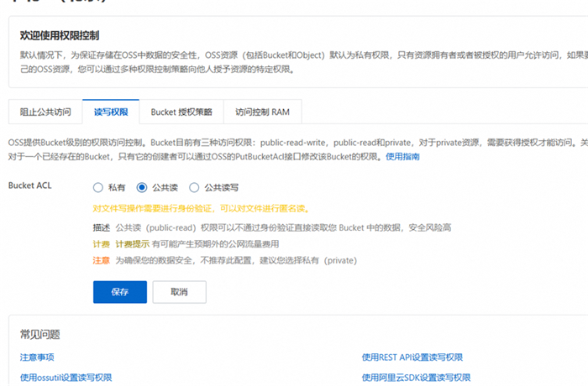The height and width of the screenshot is (386, 588).
Task: Open 使用阿里云SDK设置读写权限 link
Action: (416, 378)
